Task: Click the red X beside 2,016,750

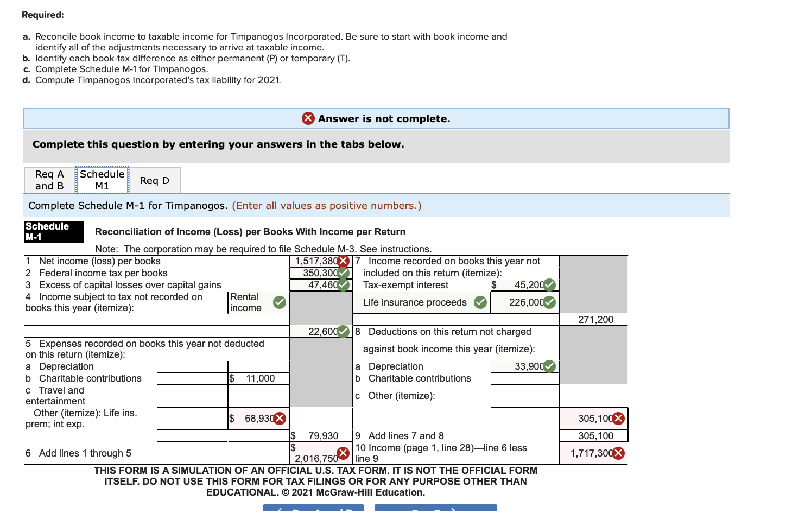Action: pos(343,453)
